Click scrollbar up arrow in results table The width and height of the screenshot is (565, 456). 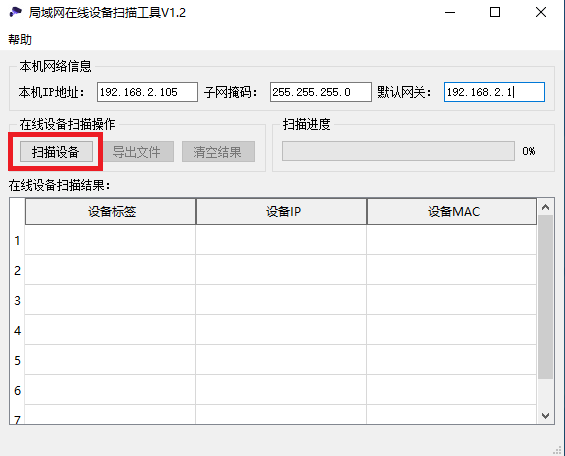pos(546,207)
